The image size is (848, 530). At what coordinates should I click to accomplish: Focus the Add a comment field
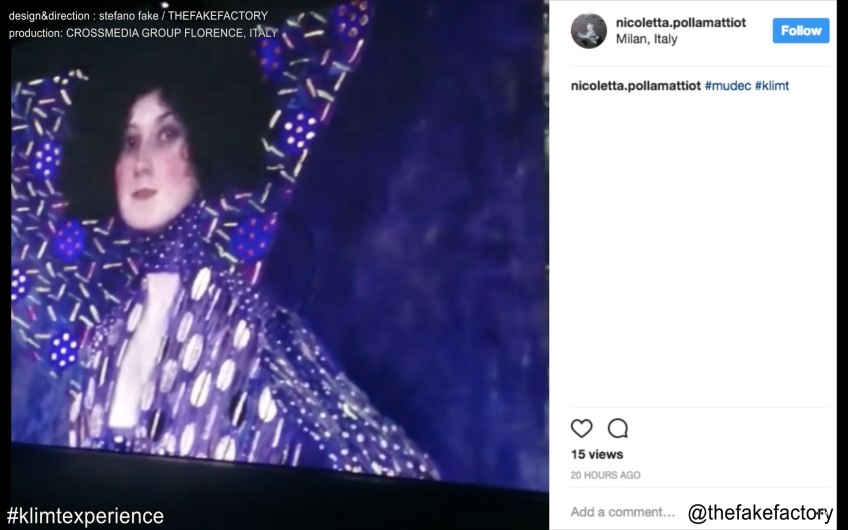coord(622,512)
